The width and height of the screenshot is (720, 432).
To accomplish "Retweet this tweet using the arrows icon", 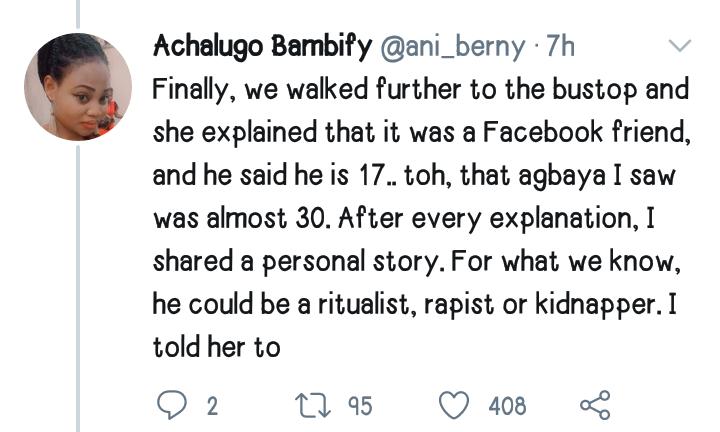I will (310, 405).
